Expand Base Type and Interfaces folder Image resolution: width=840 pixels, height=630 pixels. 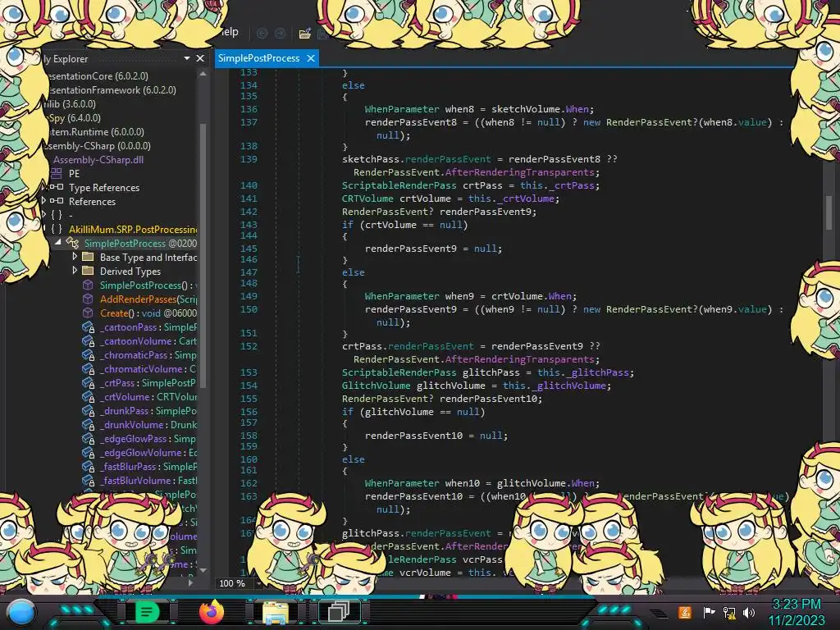(x=75, y=257)
